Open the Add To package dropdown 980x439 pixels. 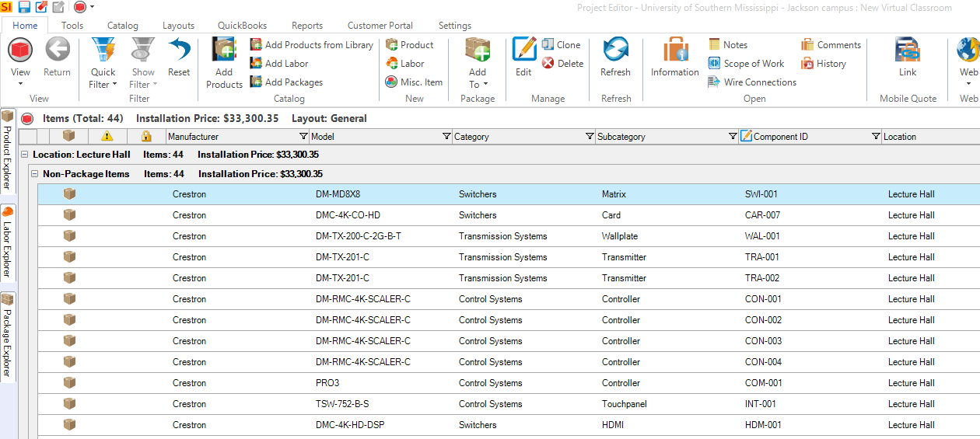click(478, 64)
